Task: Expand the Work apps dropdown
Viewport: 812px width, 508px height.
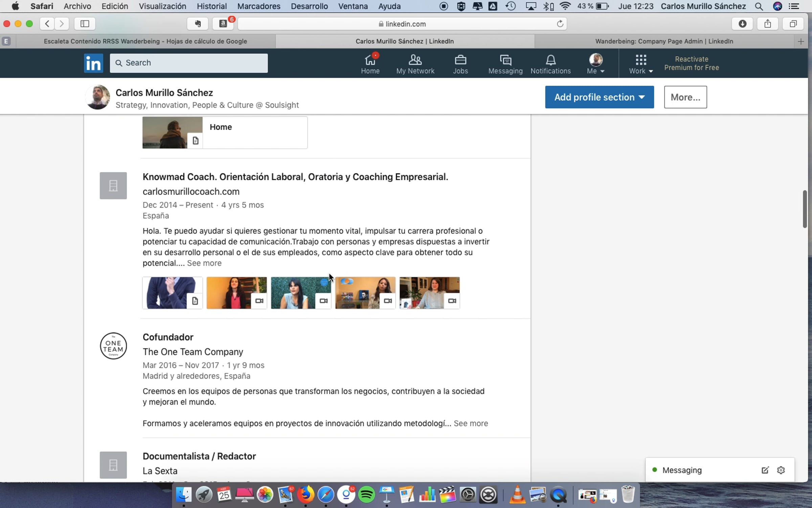Action: coord(640,64)
